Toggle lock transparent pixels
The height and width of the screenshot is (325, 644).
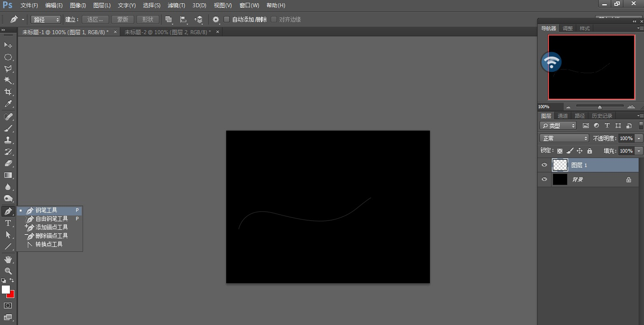point(560,151)
